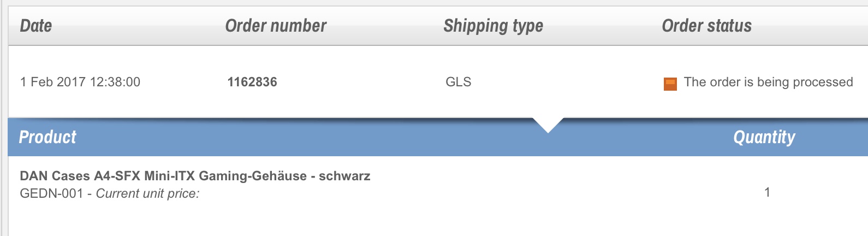The image size is (868, 236).
Task: Click the quantity value 1
Action: pyautogui.click(x=767, y=192)
